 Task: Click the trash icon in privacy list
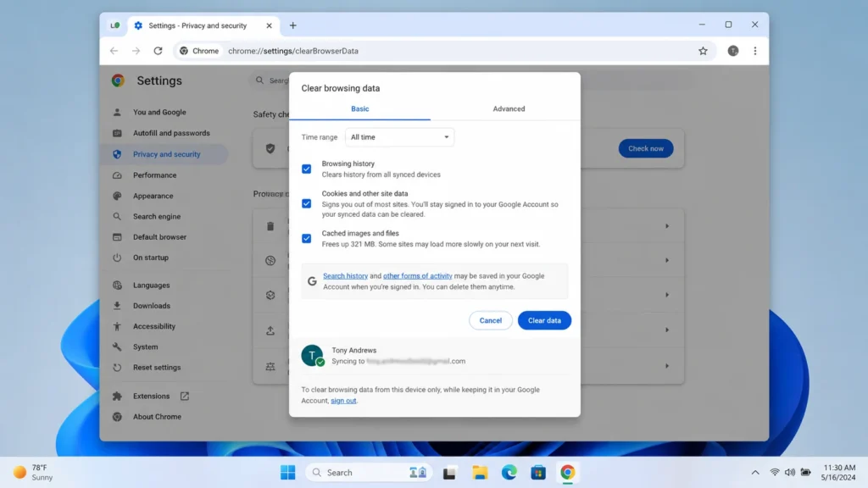270,225
